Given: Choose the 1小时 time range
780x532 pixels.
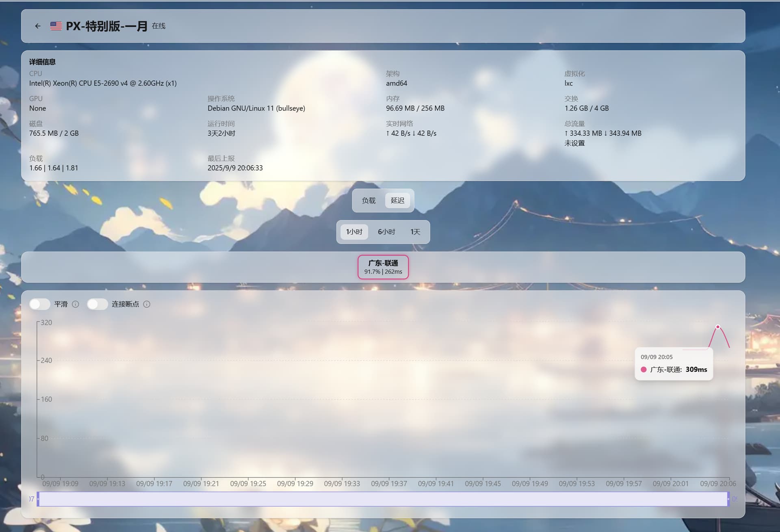Looking at the screenshot, I should [354, 232].
